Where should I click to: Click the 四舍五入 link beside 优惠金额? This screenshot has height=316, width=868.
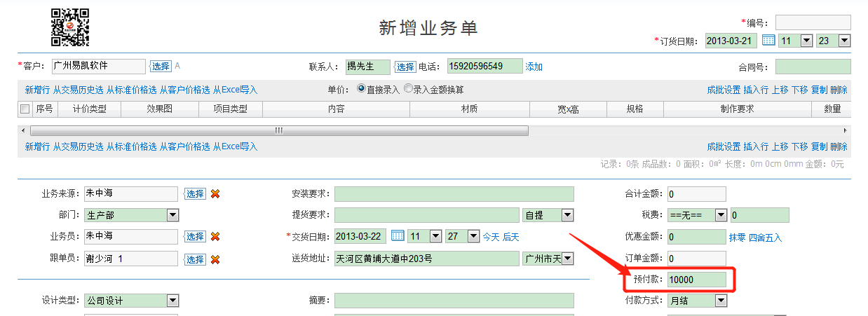765,238
